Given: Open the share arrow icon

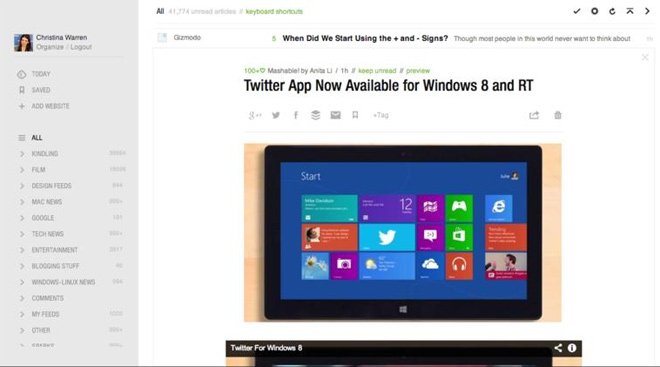Looking at the screenshot, I should tap(534, 115).
